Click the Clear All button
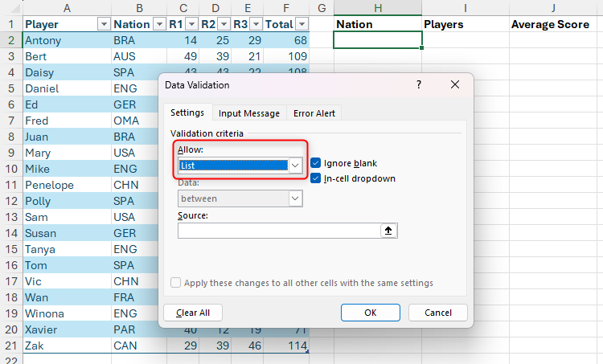Screen dimensions: 603x364 tap(192, 313)
